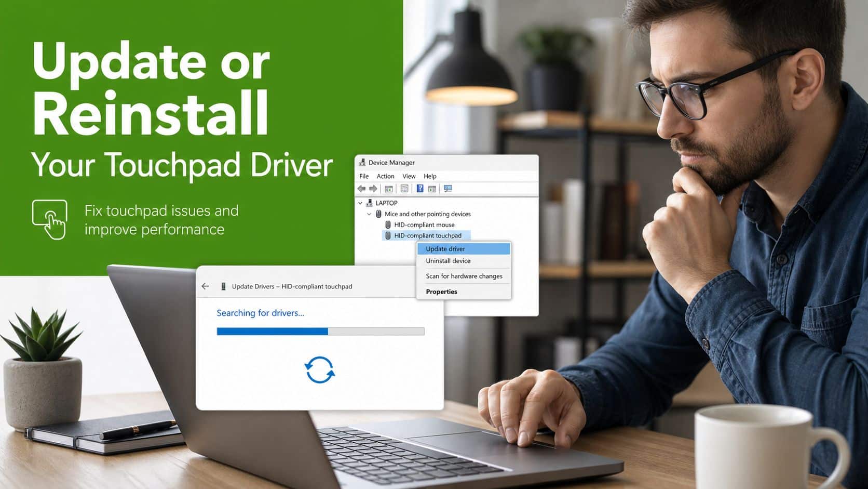Open the File menu

click(364, 176)
